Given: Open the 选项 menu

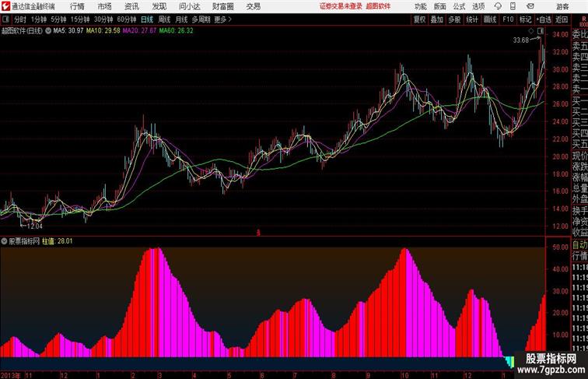Looking at the screenshot, I should 478,6.
